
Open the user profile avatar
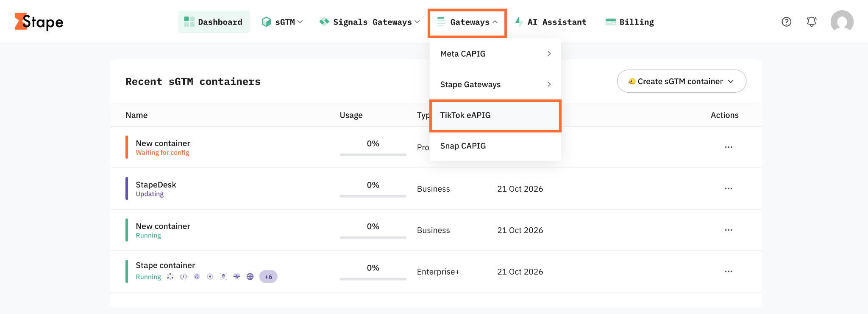[842, 22]
